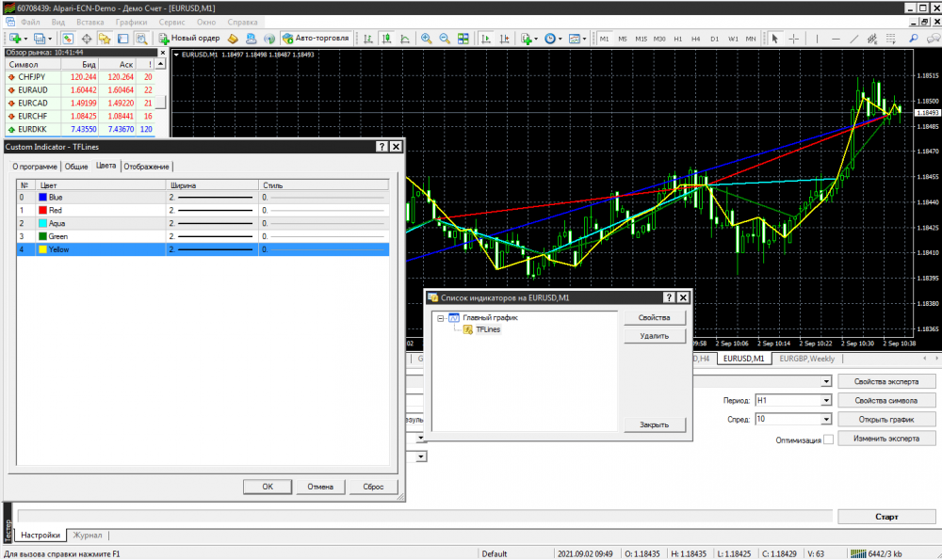Click the Отмена button
This screenshot has height=560, width=942.
[320, 487]
